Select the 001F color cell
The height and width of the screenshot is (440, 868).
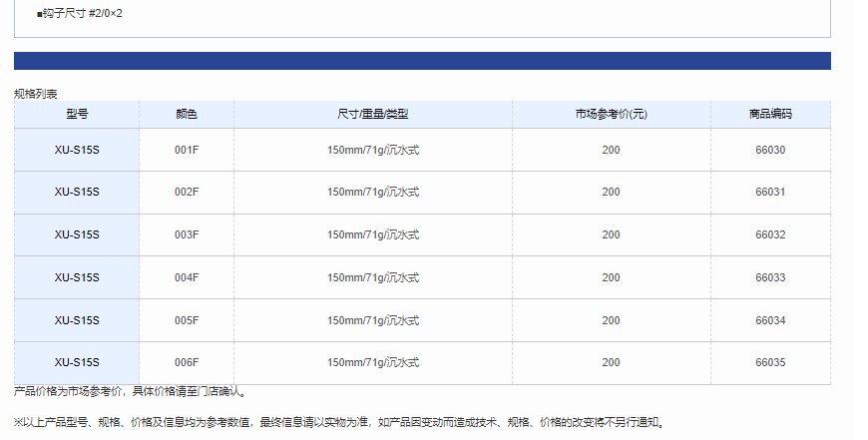pyautogui.click(x=187, y=150)
